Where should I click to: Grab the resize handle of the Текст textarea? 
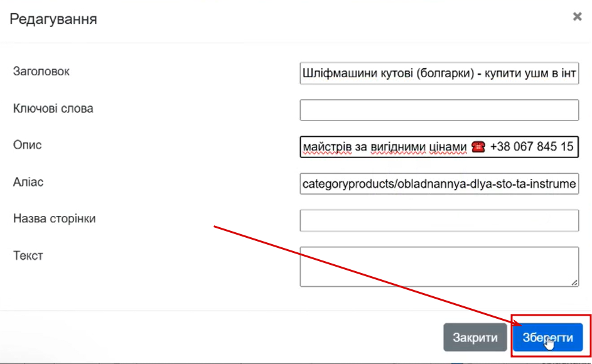pyautogui.click(x=574, y=282)
